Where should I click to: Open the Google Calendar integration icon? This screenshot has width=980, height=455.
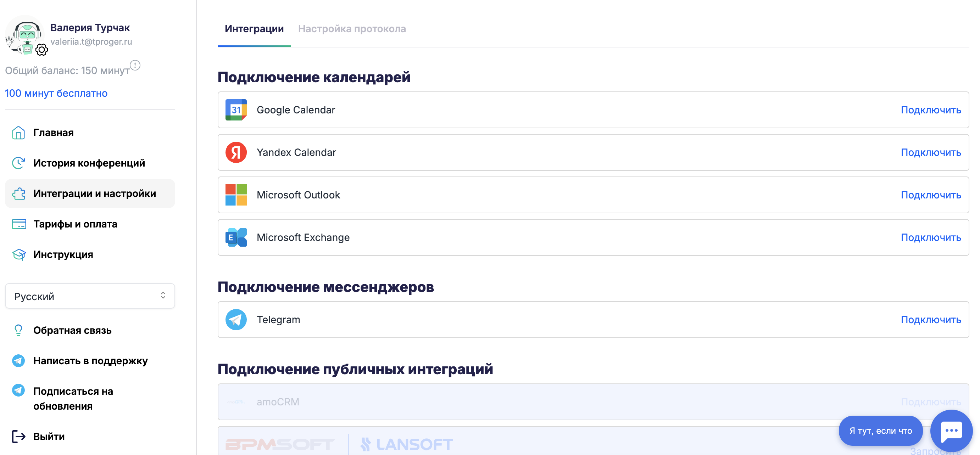236,110
